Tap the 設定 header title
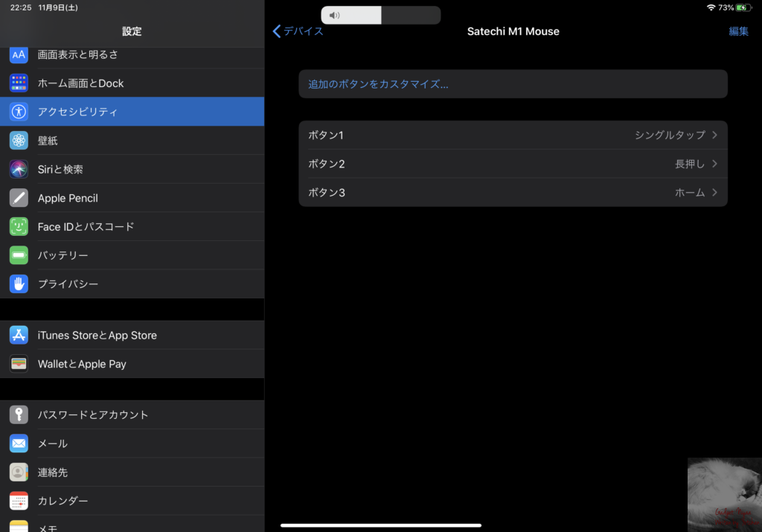 [x=132, y=31]
